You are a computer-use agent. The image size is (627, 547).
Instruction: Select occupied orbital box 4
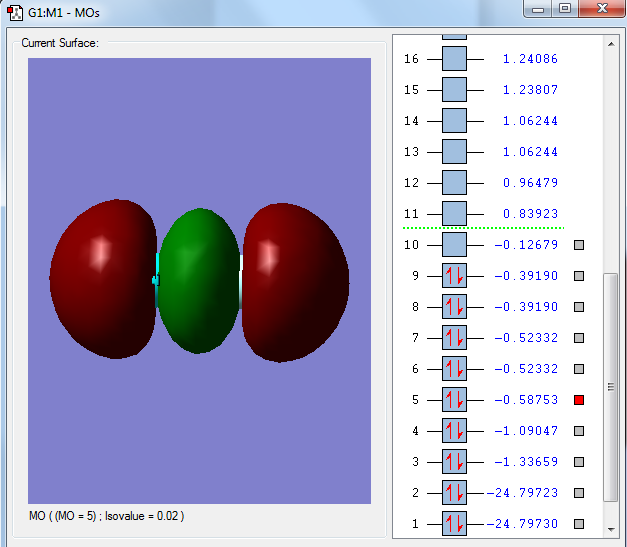[454, 431]
